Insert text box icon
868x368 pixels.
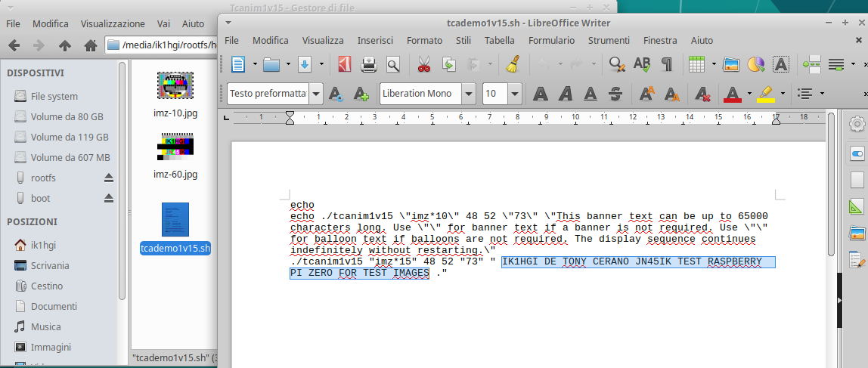point(780,64)
